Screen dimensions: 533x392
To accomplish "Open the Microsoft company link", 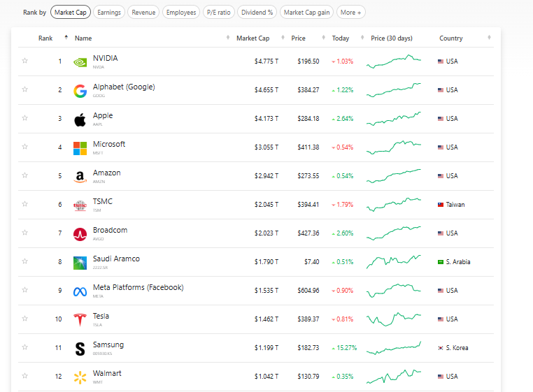I will [109, 144].
